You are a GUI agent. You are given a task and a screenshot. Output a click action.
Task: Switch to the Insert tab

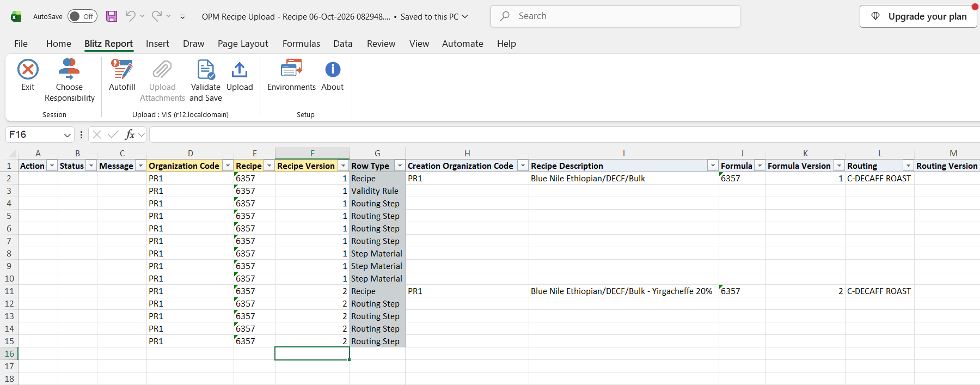pyautogui.click(x=157, y=44)
